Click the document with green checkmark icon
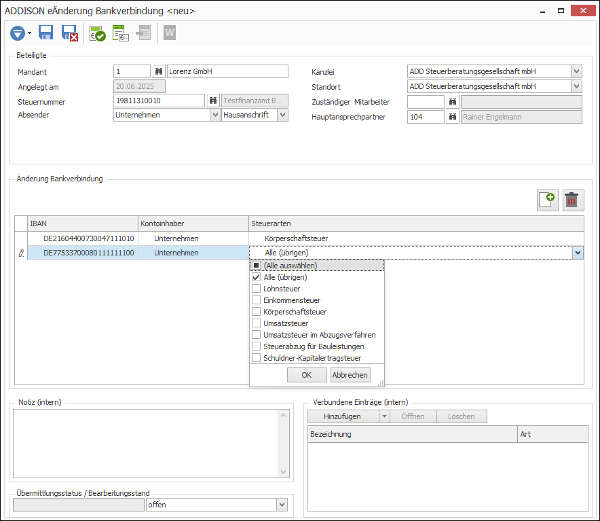The width and height of the screenshot is (600, 521). tap(97, 33)
